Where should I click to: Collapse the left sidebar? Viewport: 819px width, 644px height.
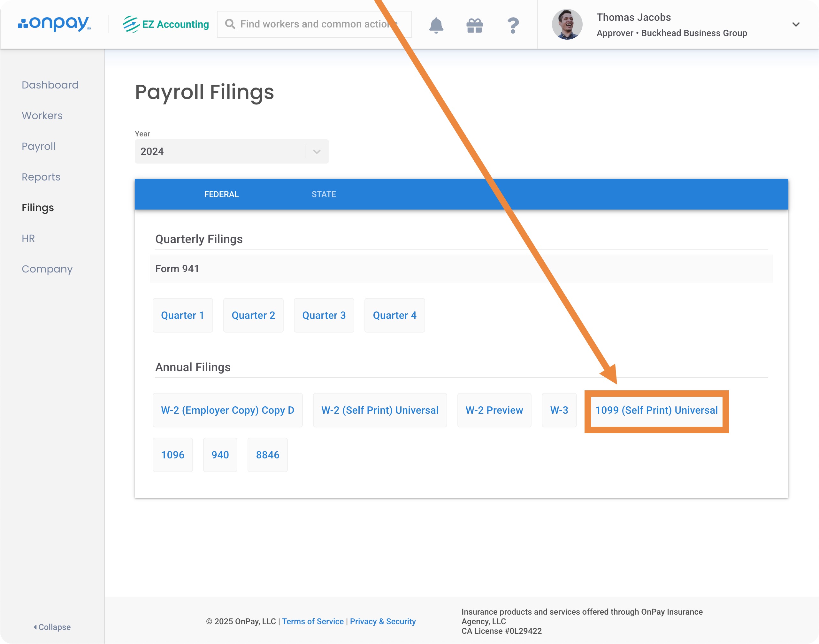tap(52, 627)
